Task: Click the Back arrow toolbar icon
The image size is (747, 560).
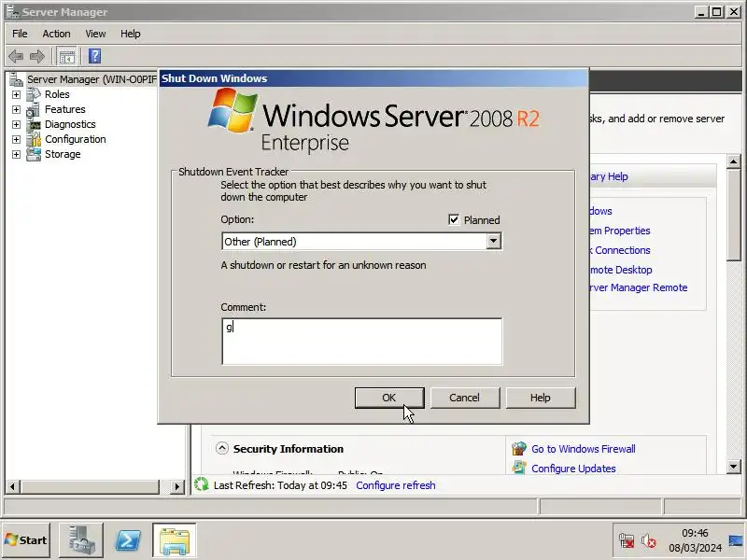Action: pyautogui.click(x=16, y=57)
